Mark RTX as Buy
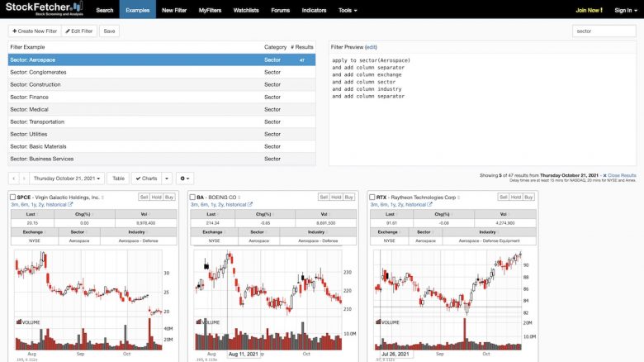Screen dimensions: 644x362 coord(528,197)
